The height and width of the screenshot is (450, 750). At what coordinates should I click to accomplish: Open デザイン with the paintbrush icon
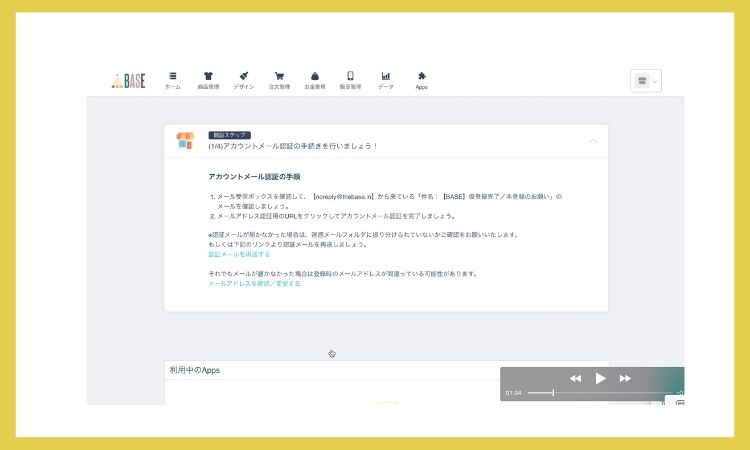click(244, 80)
